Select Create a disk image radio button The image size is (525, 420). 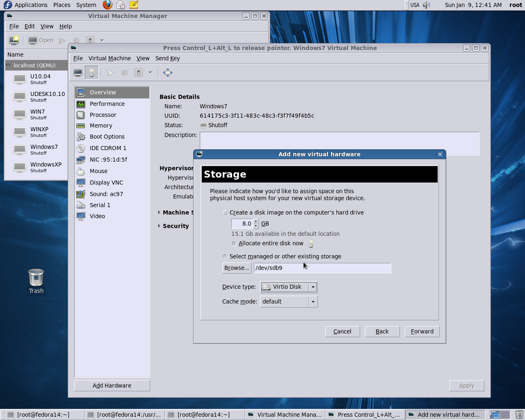[x=225, y=212]
